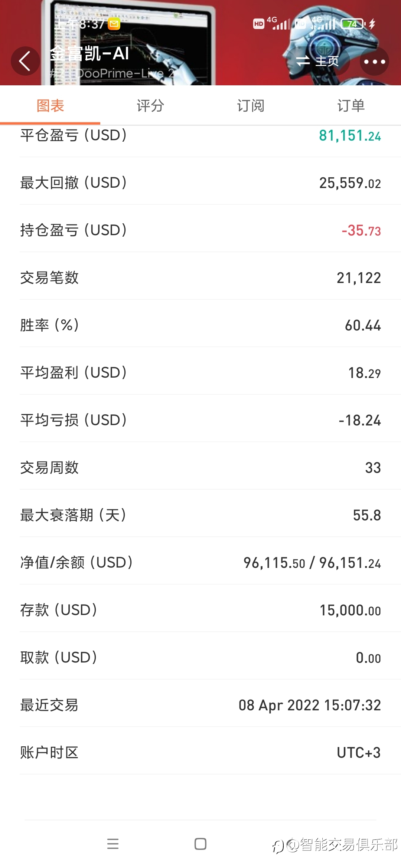Image resolution: width=401 pixels, height=868 pixels.
Task: Select the 平仓盈亏 value 81,151.24
Action: [350, 136]
